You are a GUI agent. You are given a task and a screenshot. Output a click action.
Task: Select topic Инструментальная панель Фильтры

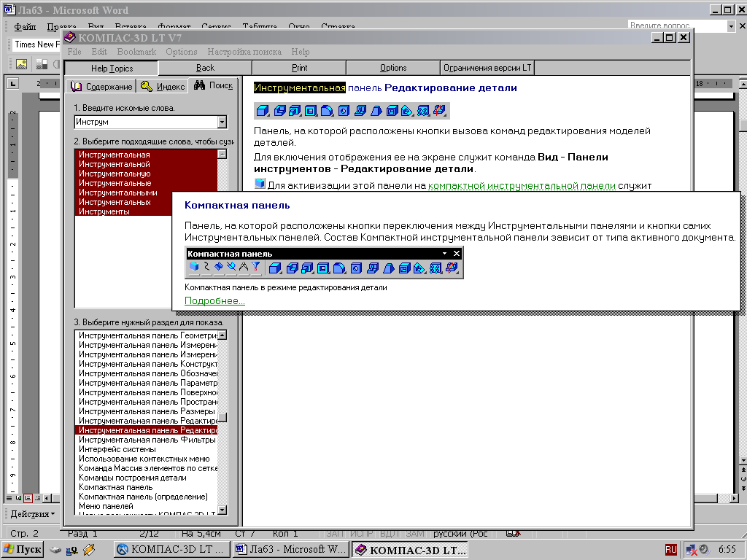tap(147, 440)
